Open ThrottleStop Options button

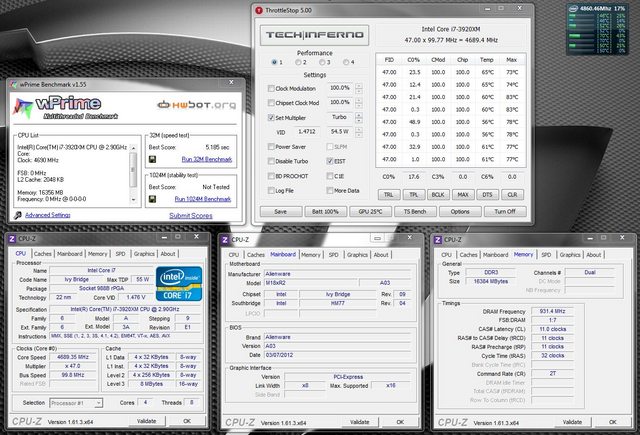click(x=460, y=211)
